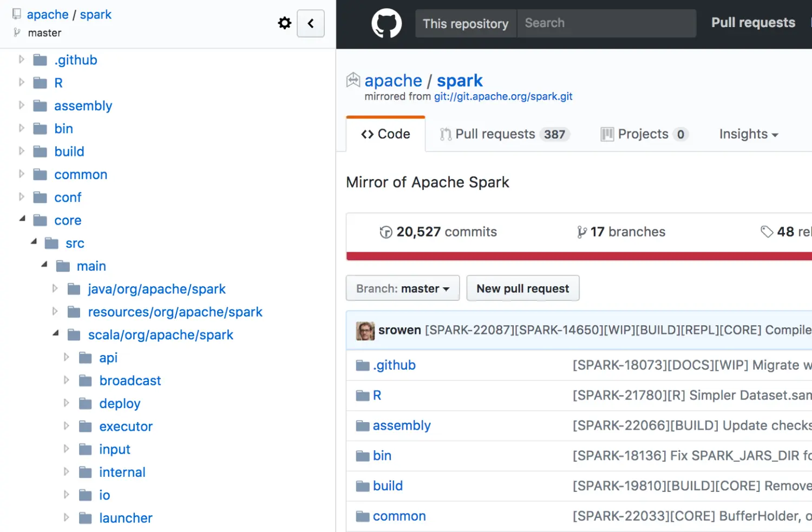Click the api folder icon in sidebar tree

click(86, 358)
